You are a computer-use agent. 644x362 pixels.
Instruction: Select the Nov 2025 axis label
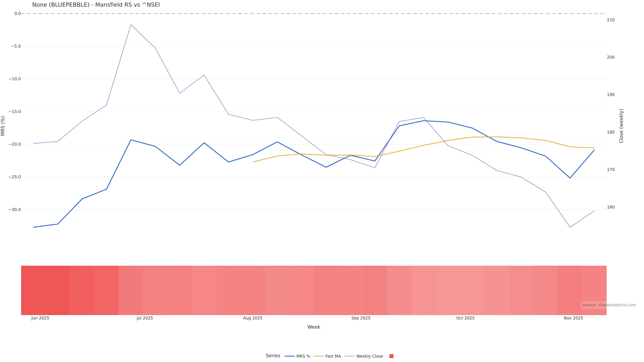(573, 318)
